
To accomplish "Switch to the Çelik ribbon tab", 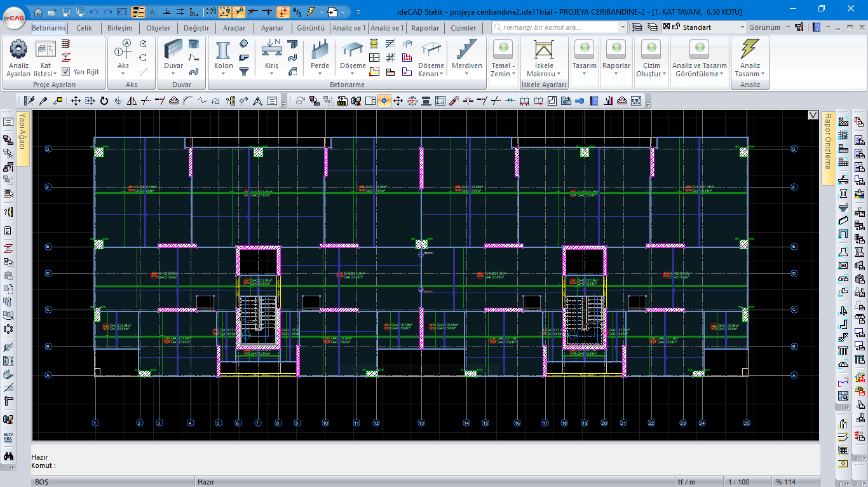I will click(84, 28).
